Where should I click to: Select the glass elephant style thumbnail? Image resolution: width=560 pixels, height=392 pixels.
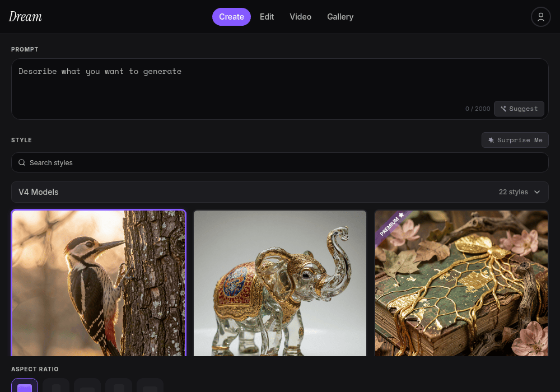(280, 283)
